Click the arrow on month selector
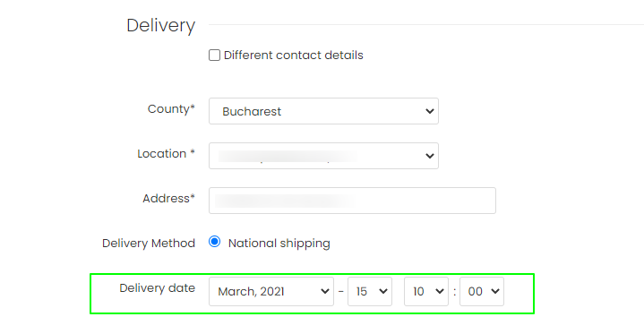Image resolution: width=644 pixels, height=334 pixels. (x=325, y=291)
